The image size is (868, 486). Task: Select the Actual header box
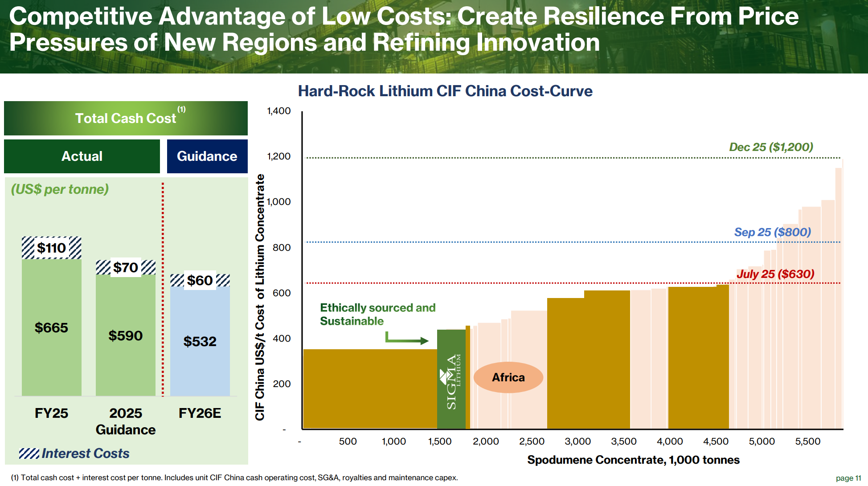(82, 156)
